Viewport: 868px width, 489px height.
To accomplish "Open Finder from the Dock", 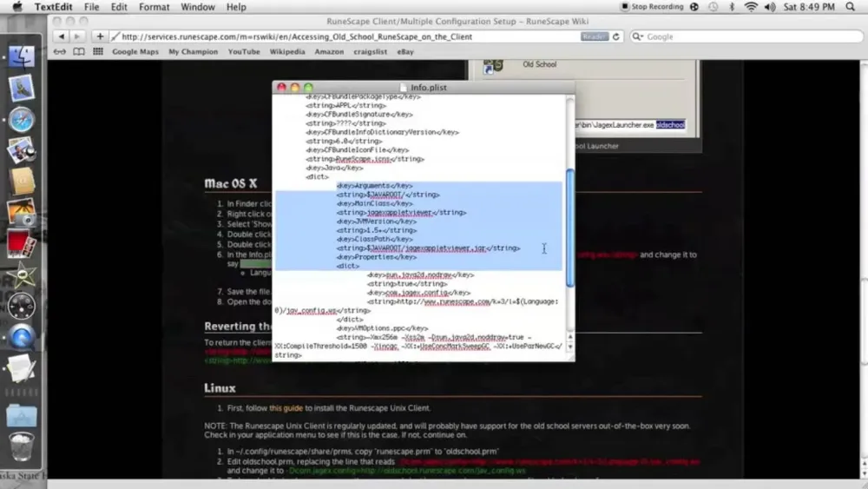I will (21, 56).
